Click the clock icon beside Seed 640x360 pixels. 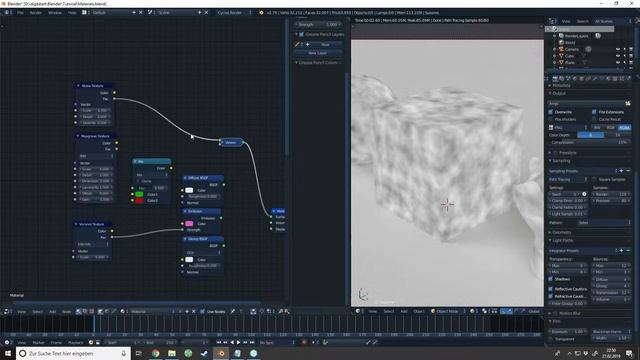[x=584, y=194]
